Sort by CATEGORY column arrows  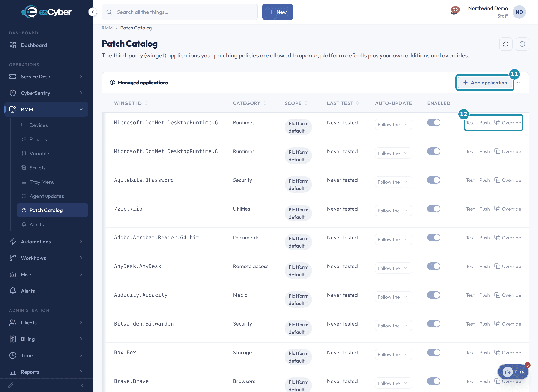[x=265, y=103]
